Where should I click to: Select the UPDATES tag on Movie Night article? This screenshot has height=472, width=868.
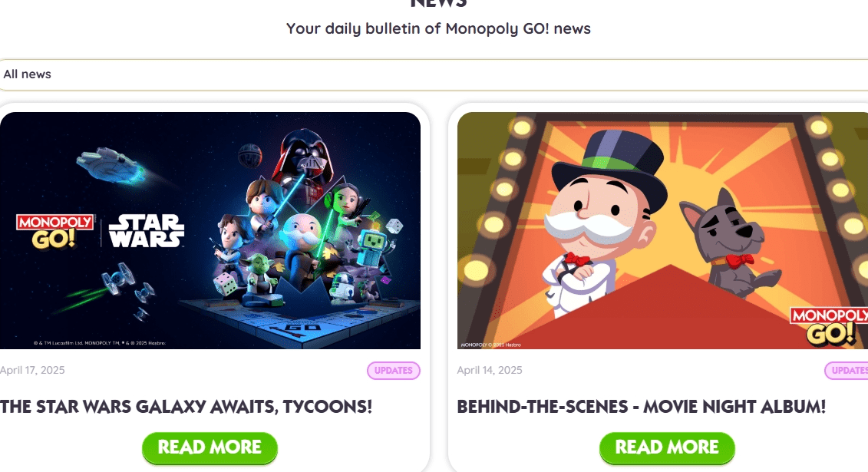coord(847,370)
